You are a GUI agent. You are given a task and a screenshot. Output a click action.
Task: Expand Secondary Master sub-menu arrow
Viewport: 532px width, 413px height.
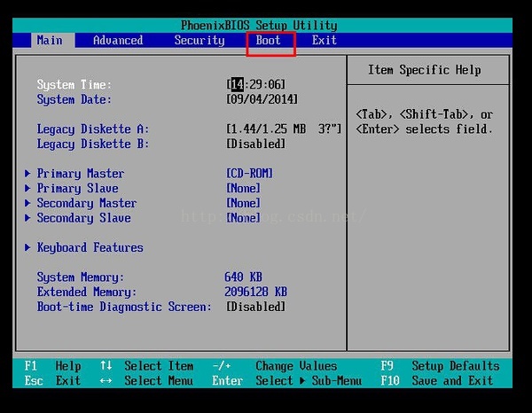[27, 203]
